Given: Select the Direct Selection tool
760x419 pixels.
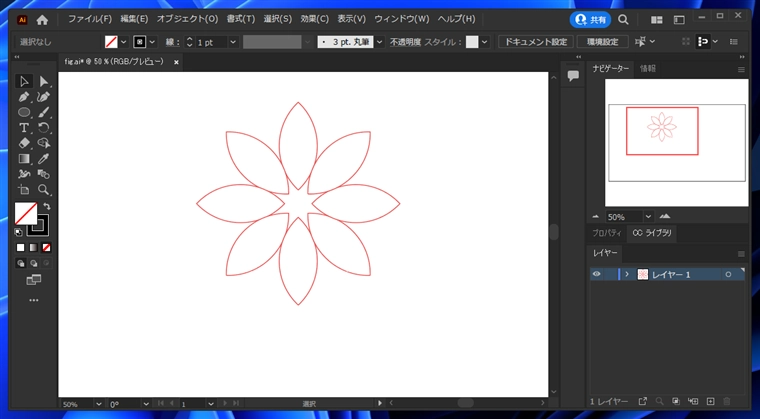Looking at the screenshot, I should click(x=44, y=81).
